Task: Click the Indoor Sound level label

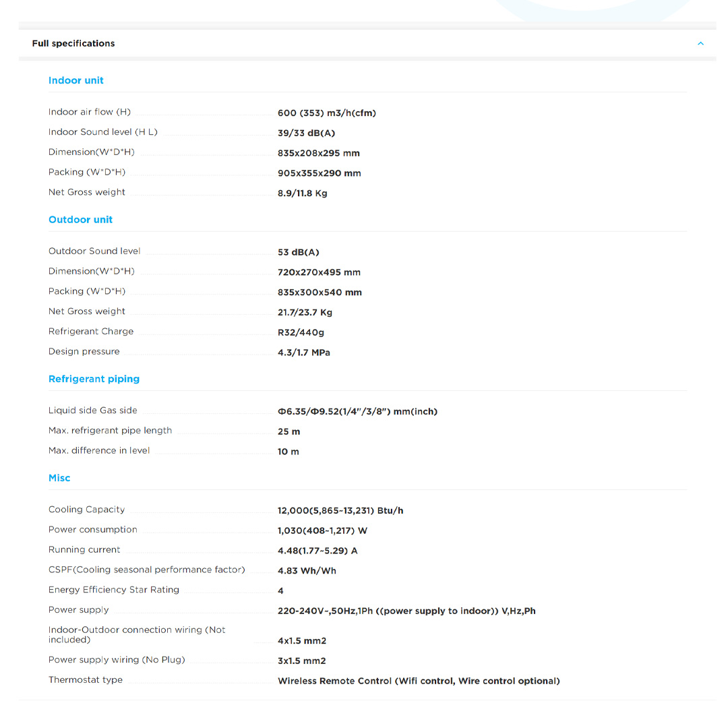Action: 102,132
